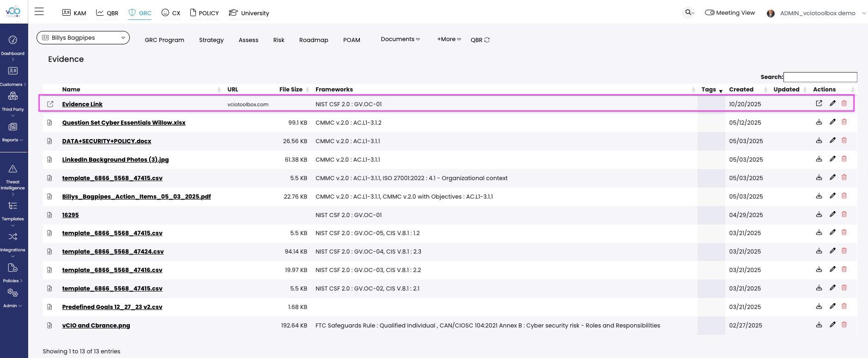Refresh the QBR sync icon
Image resolution: width=868 pixels, height=358 pixels.
tap(486, 40)
